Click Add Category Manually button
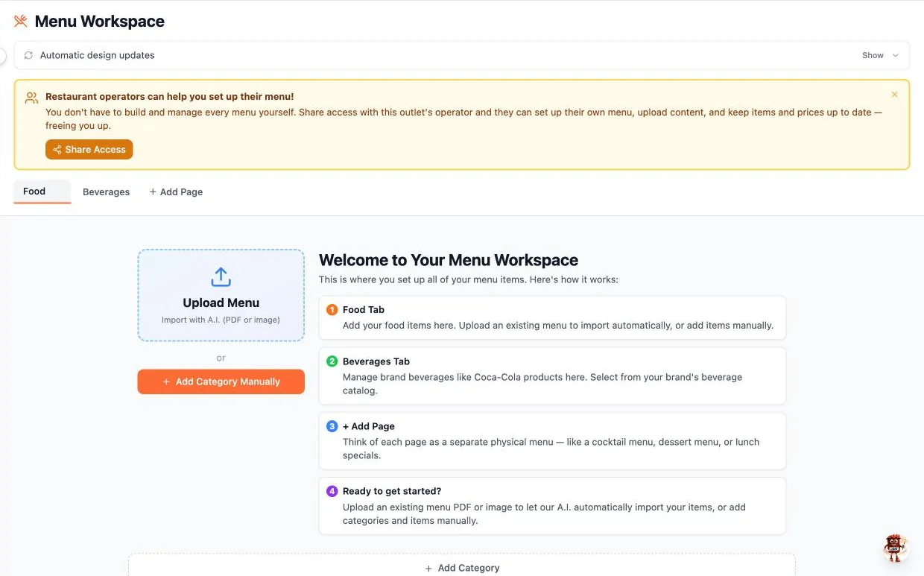Viewport: 924px width, 576px height. (x=221, y=382)
